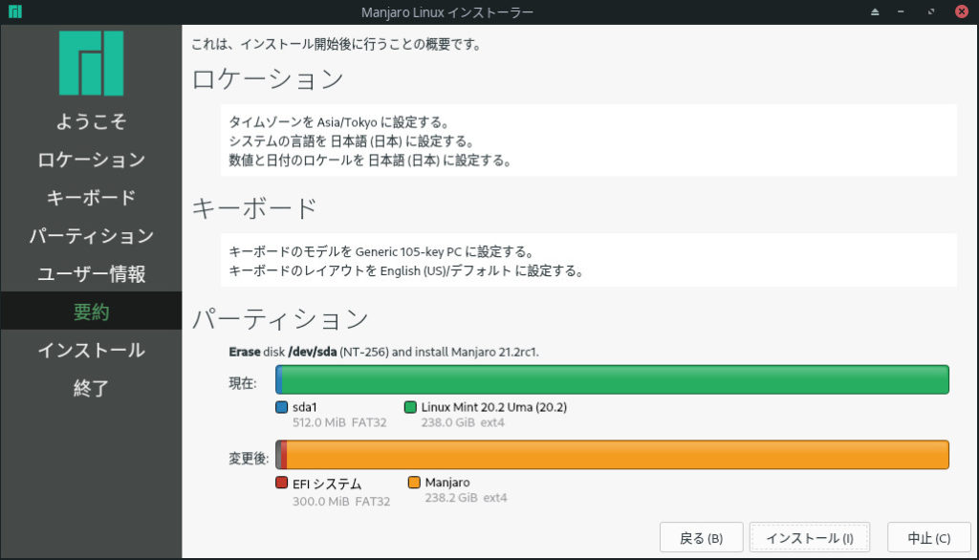Image resolution: width=979 pixels, height=560 pixels.
Task: Click the Manjaro icon in the title bar
Action: [14, 11]
